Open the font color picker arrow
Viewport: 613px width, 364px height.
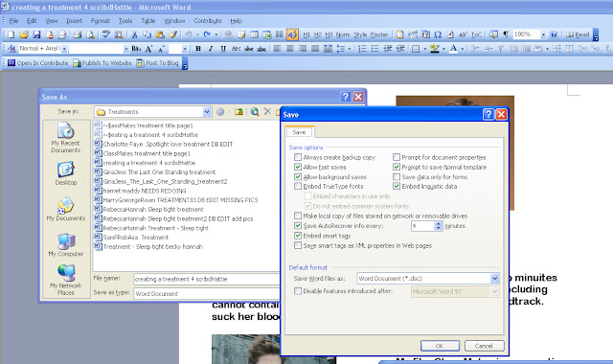pos(462,49)
